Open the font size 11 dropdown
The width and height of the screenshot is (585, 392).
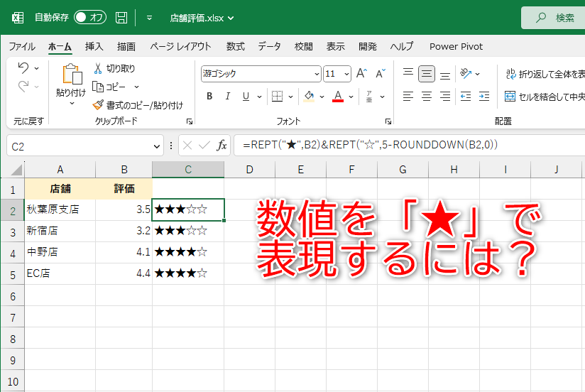(x=346, y=74)
